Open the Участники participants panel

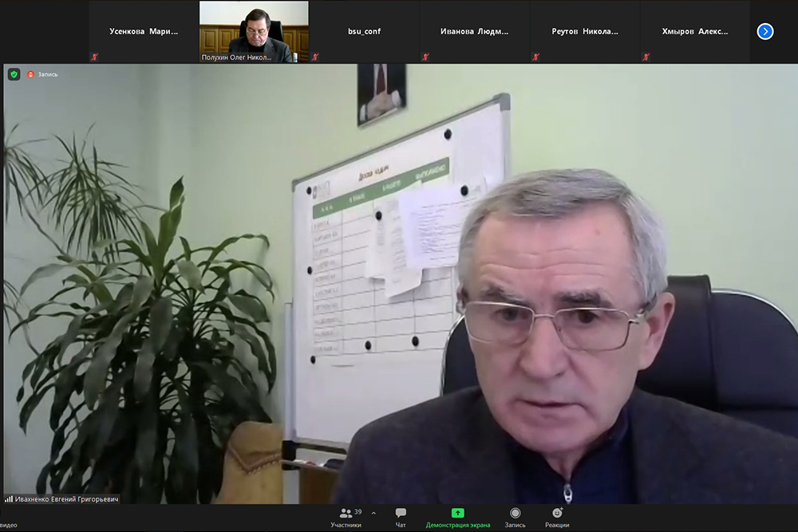coord(346,517)
